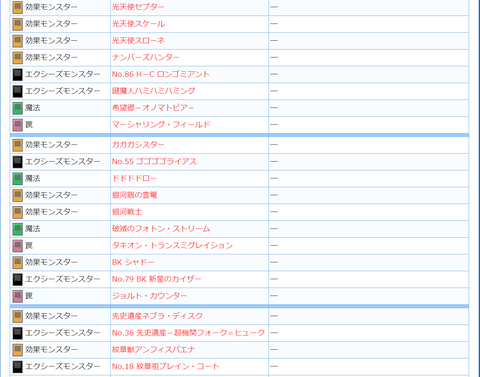
Task: Click the エクシーズモンスター label in the No.18 row
Action: pos(63,366)
